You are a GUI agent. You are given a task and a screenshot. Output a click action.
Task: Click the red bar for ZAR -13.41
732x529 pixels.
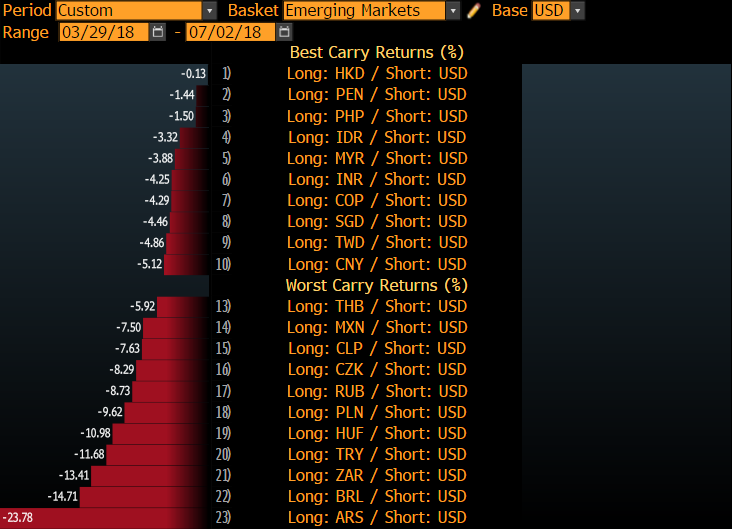point(150,475)
